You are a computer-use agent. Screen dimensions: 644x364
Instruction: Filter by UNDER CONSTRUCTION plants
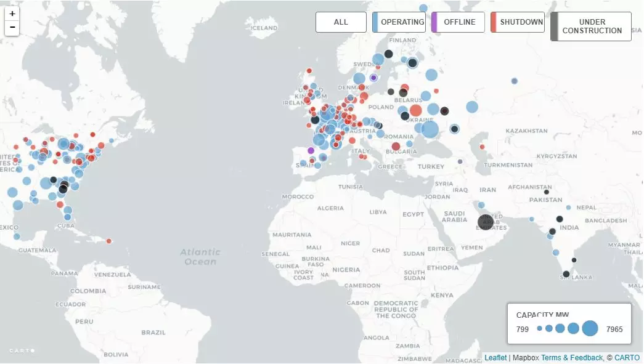click(x=591, y=26)
